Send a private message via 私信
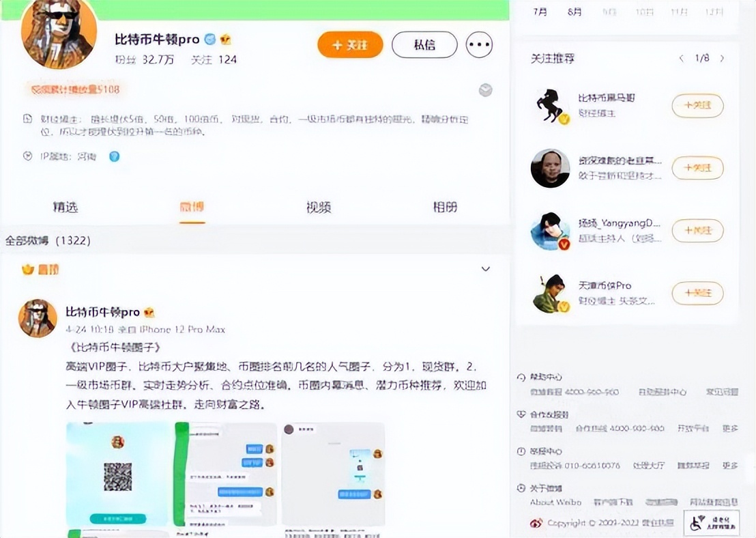 pos(424,45)
